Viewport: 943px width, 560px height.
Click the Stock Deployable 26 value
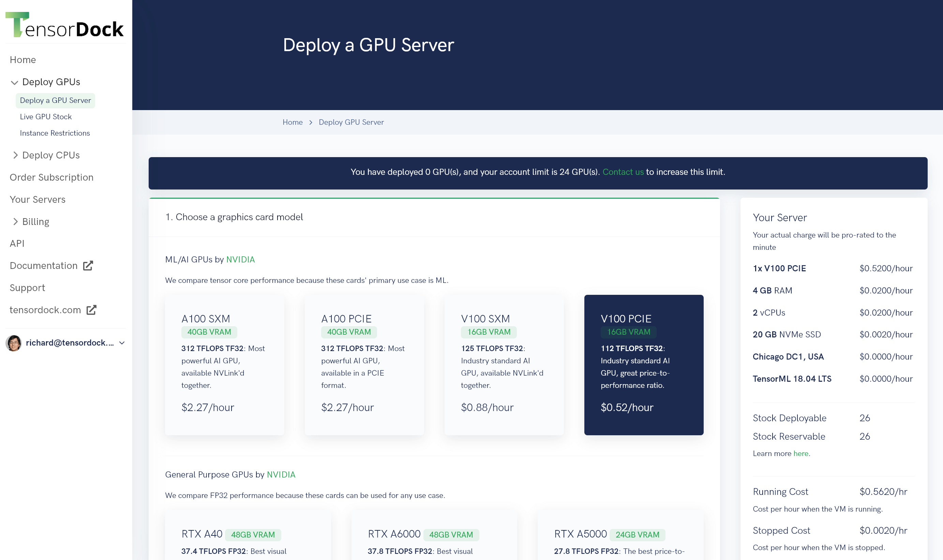pos(865,418)
